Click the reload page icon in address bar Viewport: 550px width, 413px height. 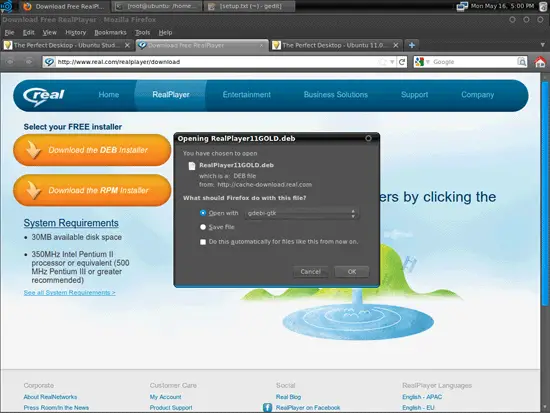(x=402, y=62)
